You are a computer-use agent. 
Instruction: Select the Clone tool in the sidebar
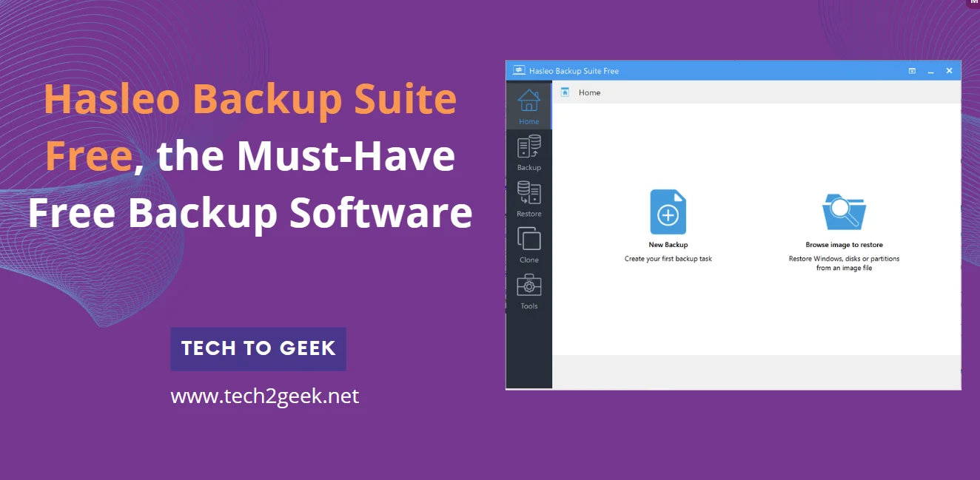[528, 240]
